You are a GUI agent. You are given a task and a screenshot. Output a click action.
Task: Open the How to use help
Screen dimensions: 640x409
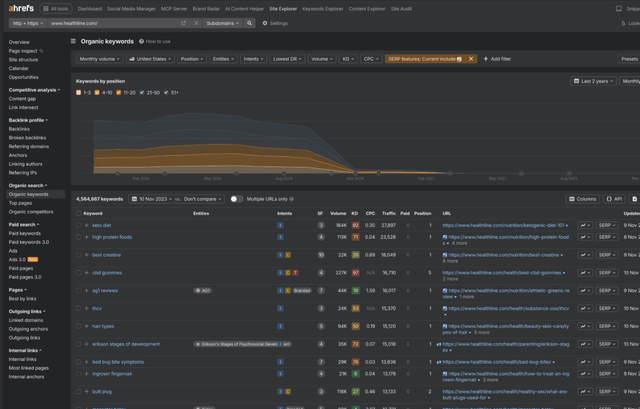tap(155, 42)
